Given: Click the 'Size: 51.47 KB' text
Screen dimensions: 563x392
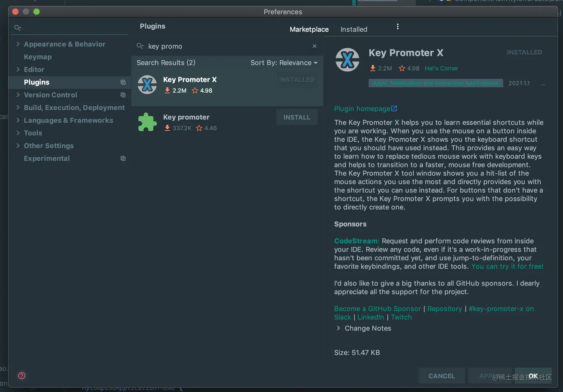Looking at the screenshot, I should click(357, 352).
